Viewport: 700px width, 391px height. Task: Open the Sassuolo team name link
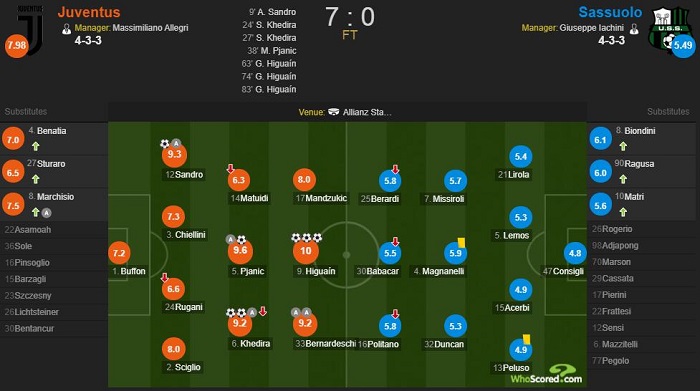[x=610, y=12]
